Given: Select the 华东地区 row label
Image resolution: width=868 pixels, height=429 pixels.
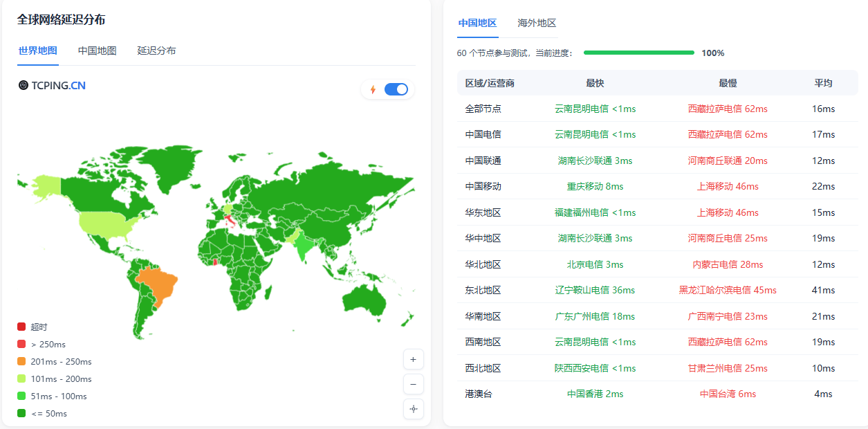Looking at the screenshot, I should coord(483,212).
